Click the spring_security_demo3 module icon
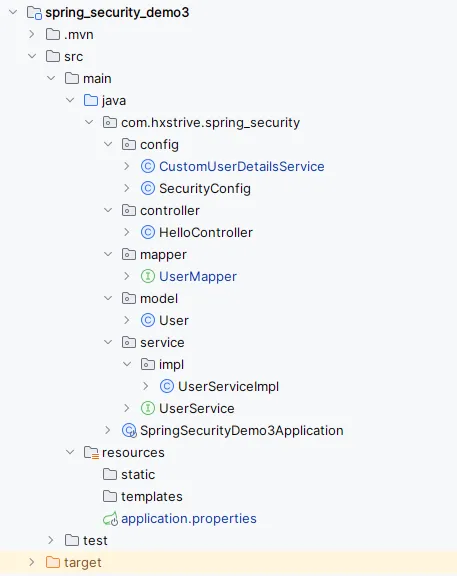 [x=35, y=12]
